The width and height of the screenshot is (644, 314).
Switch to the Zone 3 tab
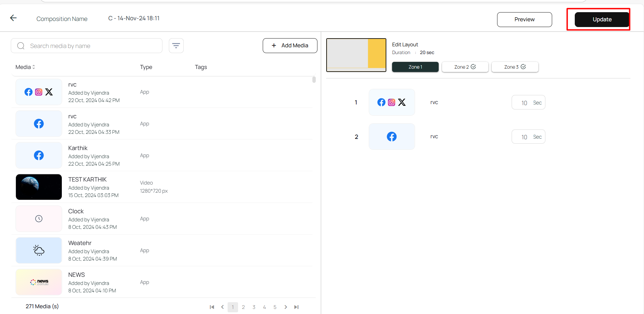point(515,67)
